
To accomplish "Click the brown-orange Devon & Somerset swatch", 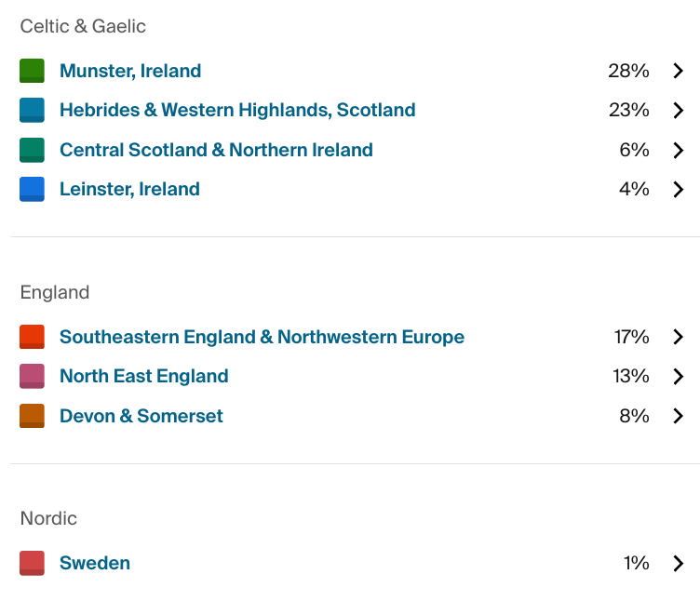I will pyautogui.click(x=32, y=416).
